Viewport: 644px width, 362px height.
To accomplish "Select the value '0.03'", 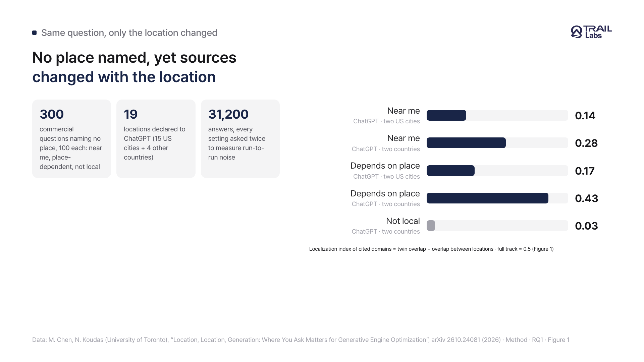I will (x=586, y=226).
